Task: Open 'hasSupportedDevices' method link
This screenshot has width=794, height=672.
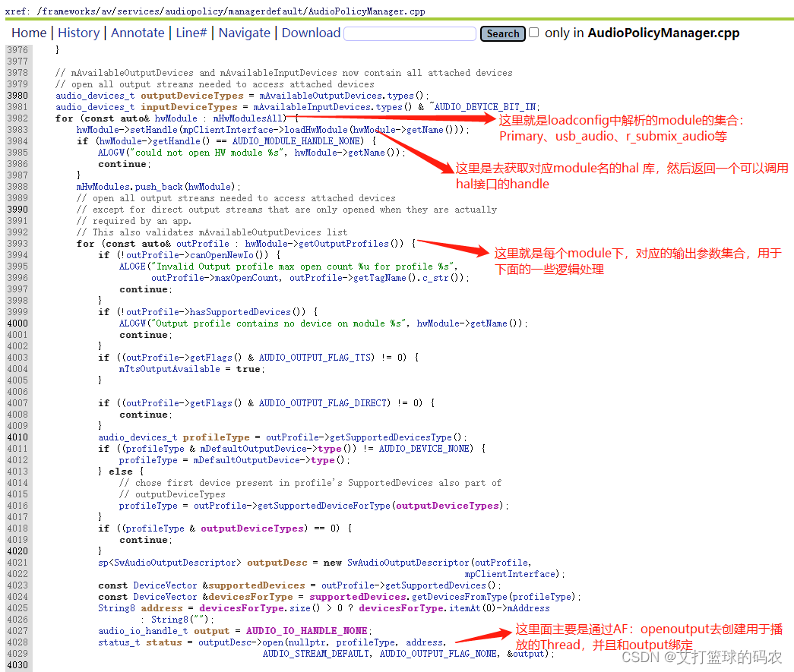Action: [240, 312]
